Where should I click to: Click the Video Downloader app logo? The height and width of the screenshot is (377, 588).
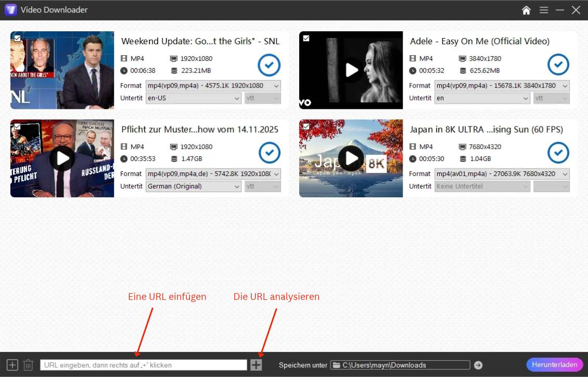tap(10, 10)
